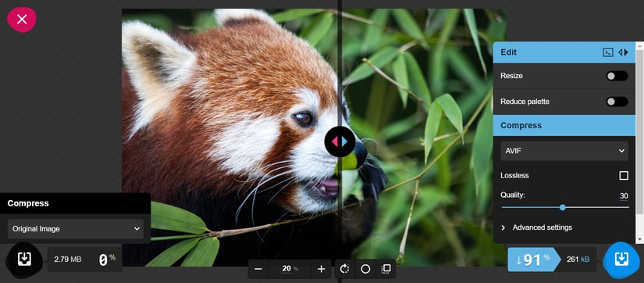Click the zoom out minus icon
Image resolution: width=644 pixels, height=283 pixels.
tap(258, 269)
